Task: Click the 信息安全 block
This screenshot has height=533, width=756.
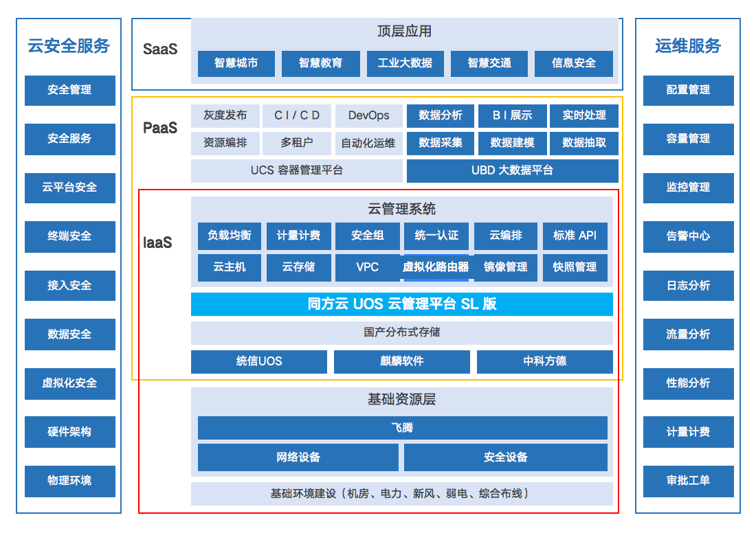Action: 574,63
